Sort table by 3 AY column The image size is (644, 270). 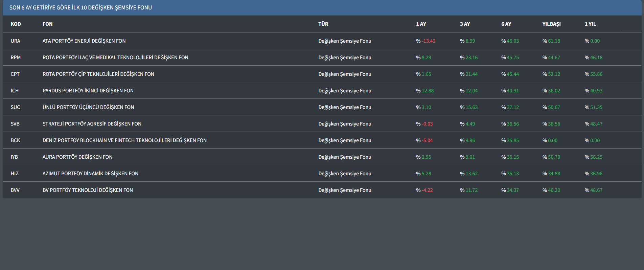465,24
